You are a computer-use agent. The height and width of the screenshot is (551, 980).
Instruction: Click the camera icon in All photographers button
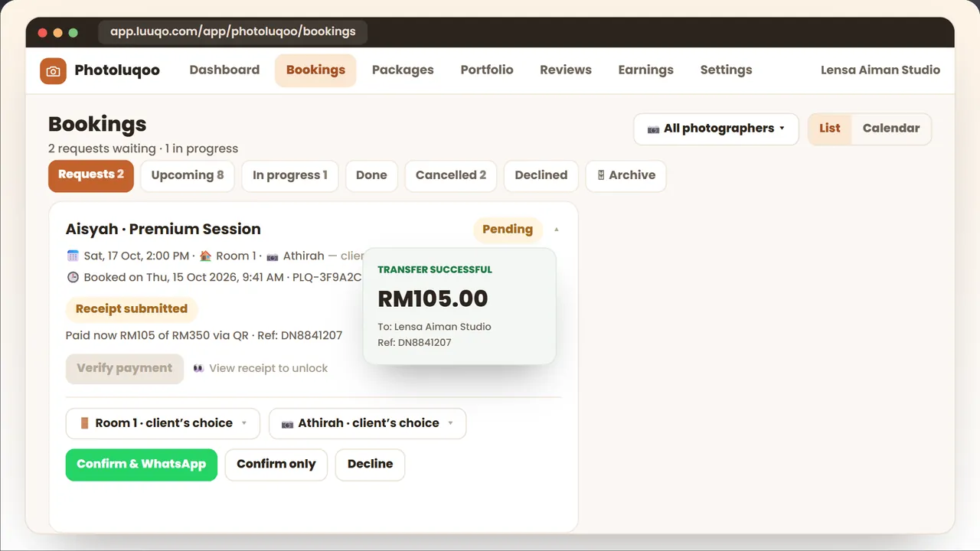pos(653,129)
